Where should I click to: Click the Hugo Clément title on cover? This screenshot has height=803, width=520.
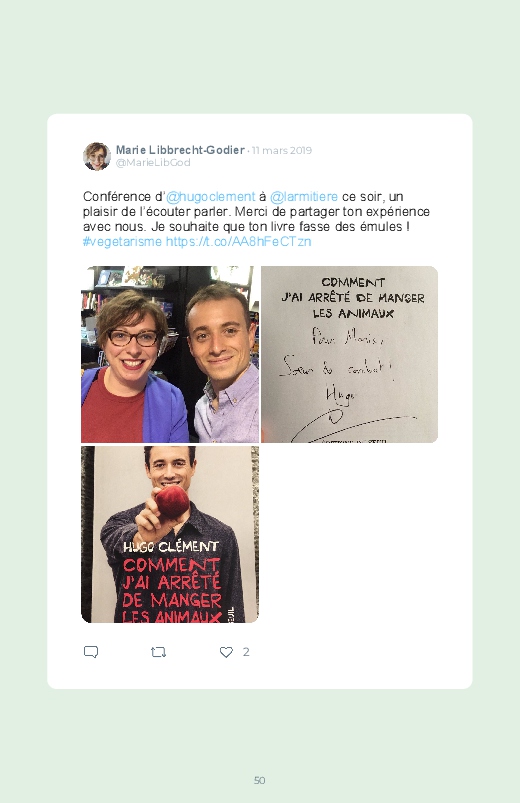[x=171, y=546]
